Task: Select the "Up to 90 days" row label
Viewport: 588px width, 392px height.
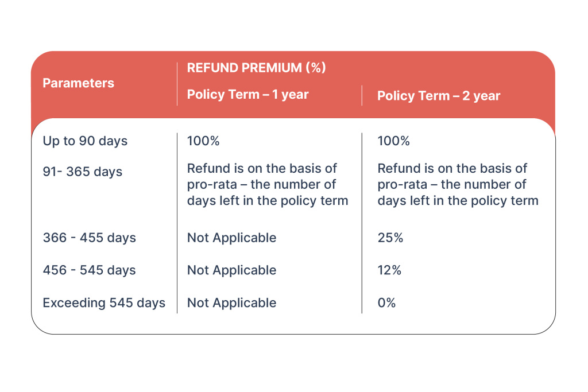Action: 85,141
